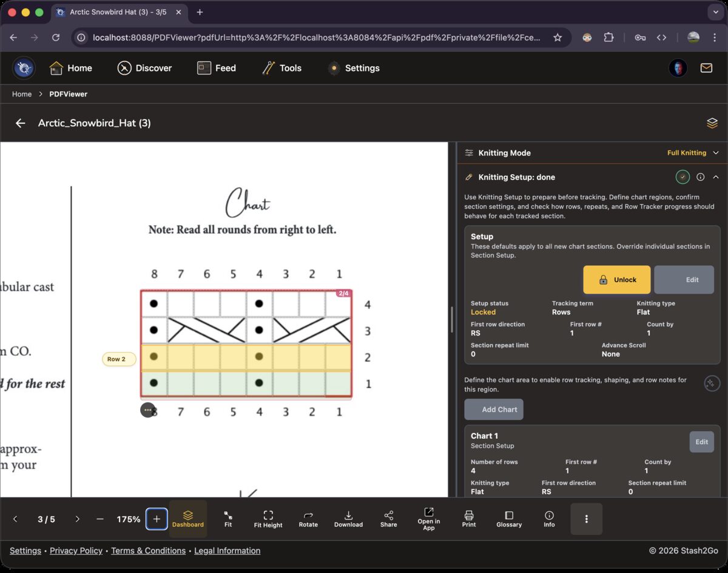
Task: Click the layers icon above the side panel
Action: tap(712, 123)
